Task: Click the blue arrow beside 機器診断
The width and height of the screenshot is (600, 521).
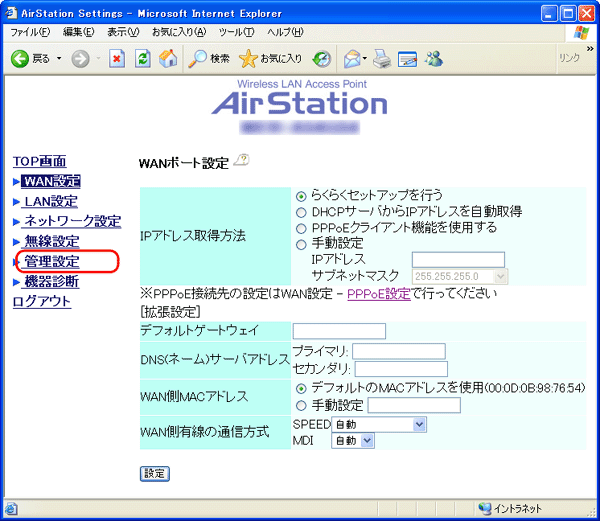Action: click(x=16, y=282)
